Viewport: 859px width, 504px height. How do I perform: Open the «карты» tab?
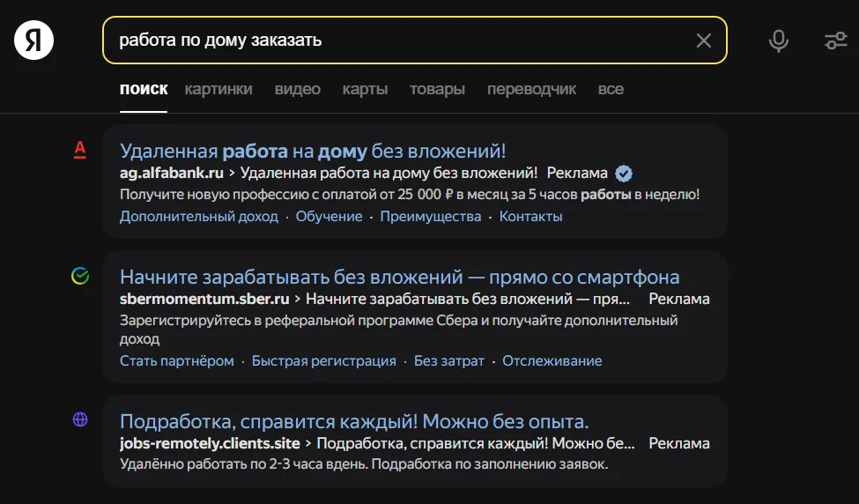point(365,89)
